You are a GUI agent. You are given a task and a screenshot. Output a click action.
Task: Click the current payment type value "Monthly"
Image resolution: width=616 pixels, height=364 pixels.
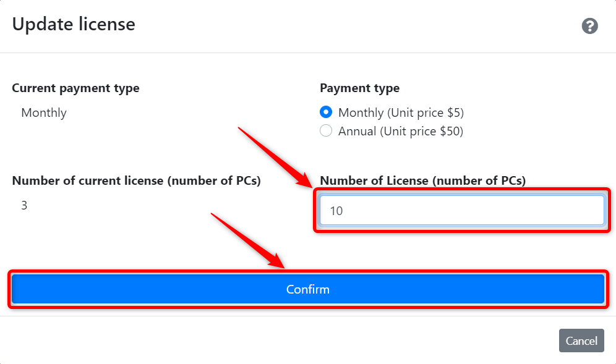point(44,112)
